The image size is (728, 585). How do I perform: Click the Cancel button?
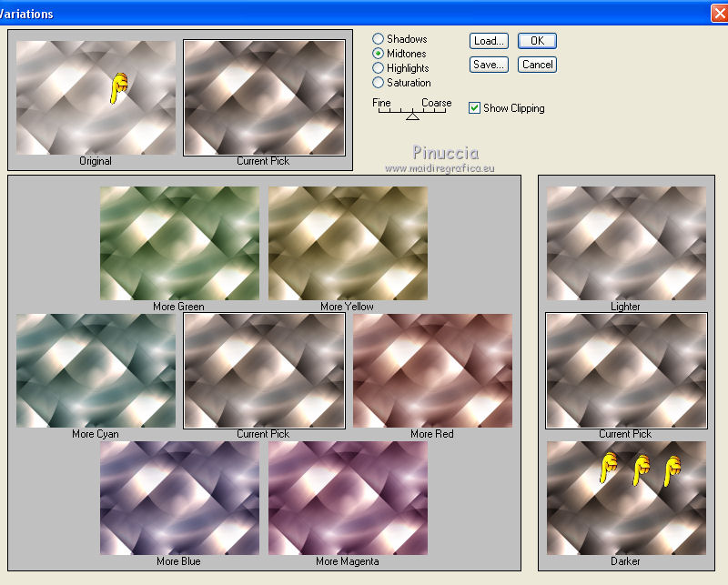pyautogui.click(x=537, y=65)
